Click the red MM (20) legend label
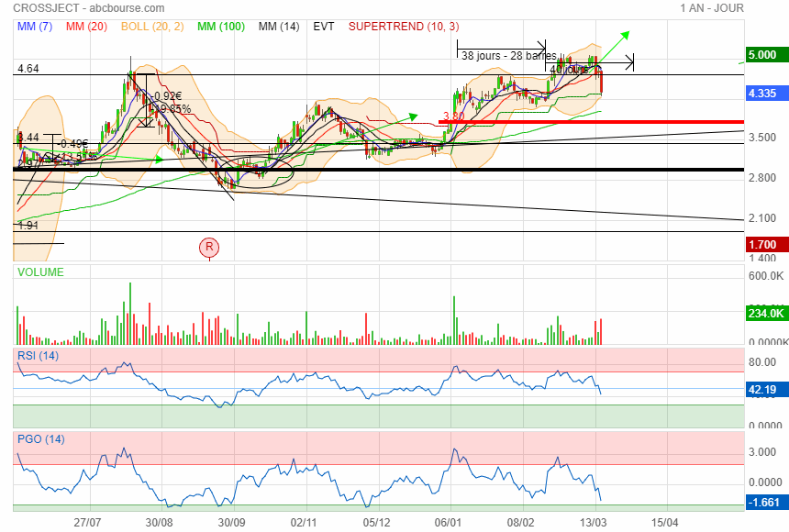The width and height of the screenshot is (789, 532). click(86, 27)
